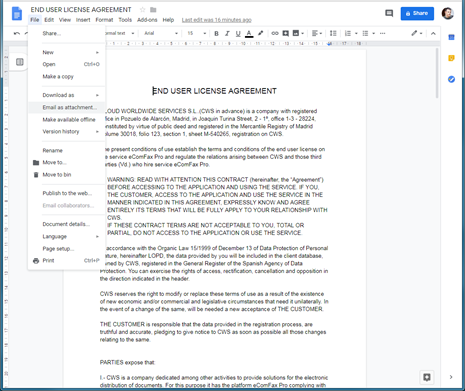
Task: Toggle bold formatting in toolbar
Action: click(x=216, y=33)
